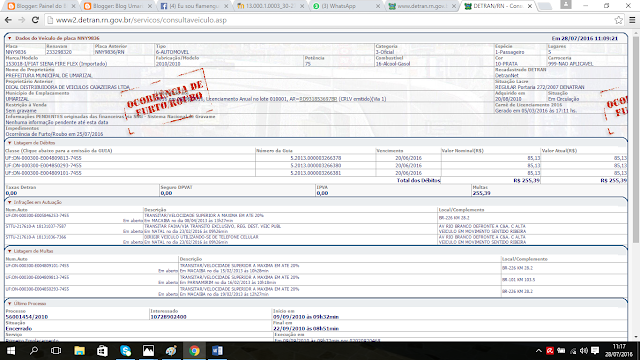Reload the DETRAN page
The height and width of the screenshot is (360, 640).
[x=36, y=20]
